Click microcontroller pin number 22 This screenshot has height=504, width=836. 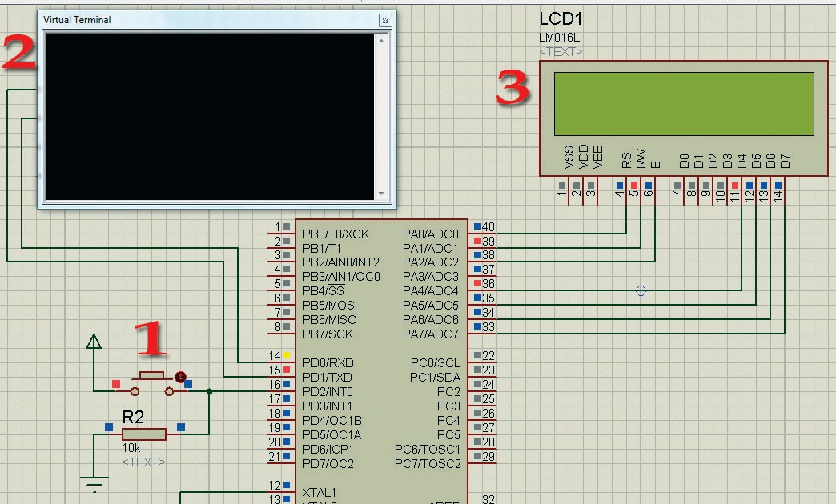pos(488,357)
